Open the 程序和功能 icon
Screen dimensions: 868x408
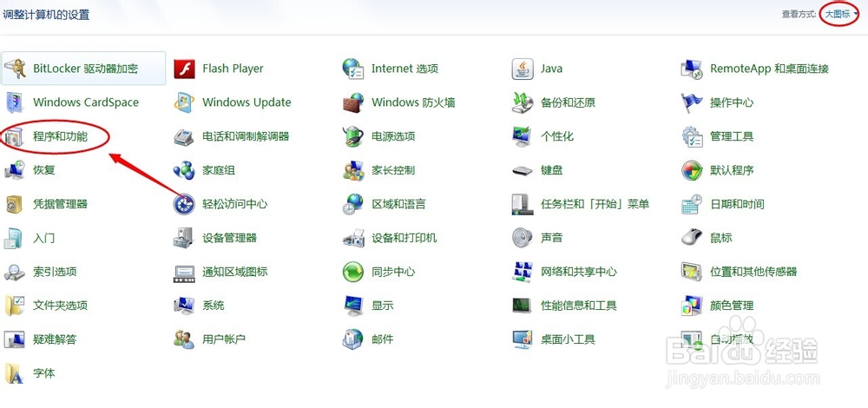[15, 137]
